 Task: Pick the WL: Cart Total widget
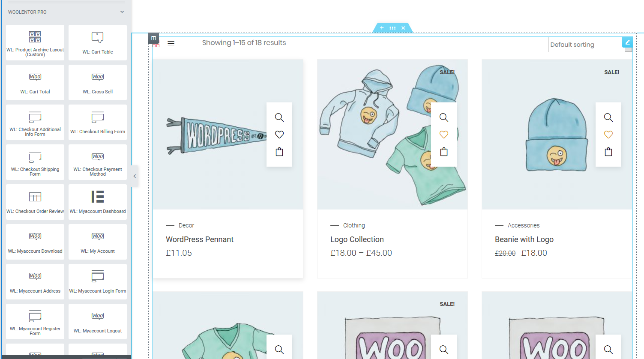[35, 82]
